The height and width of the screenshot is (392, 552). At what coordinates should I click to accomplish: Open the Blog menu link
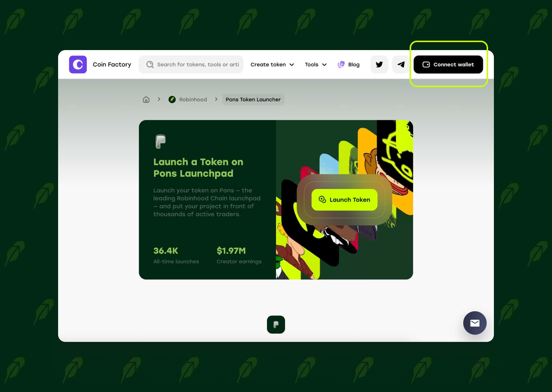[349, 65]
